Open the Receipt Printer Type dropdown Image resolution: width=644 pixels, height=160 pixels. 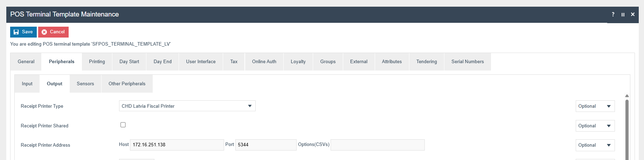[x=187, y=106]
